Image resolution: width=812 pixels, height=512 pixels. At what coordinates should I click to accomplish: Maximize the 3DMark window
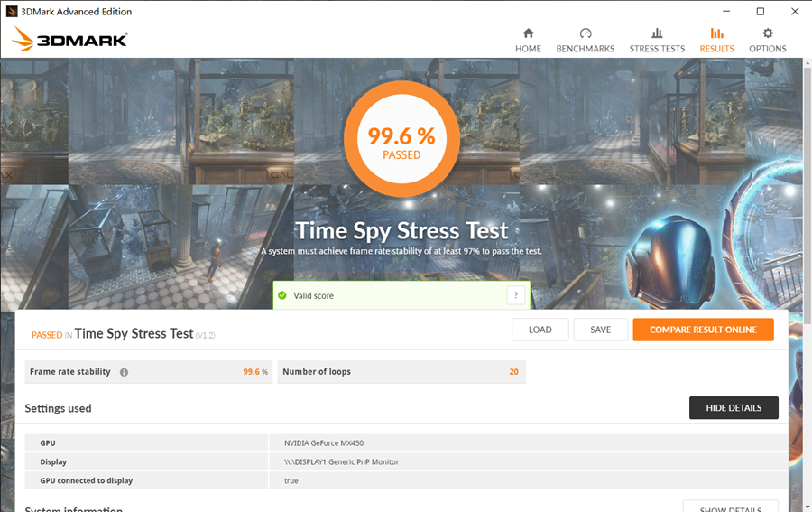point(761,12)
